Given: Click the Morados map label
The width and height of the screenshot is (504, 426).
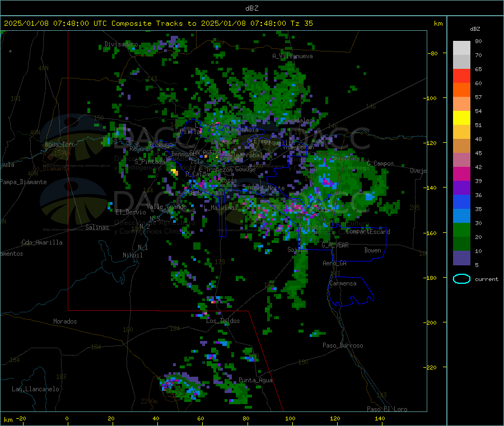Looking at the screenshot, I should click(x=65, y=321).
